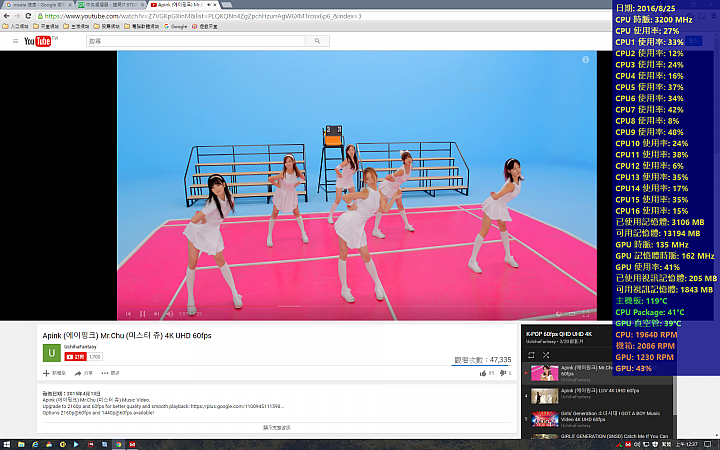Viewport: 720px width, 450px height.
Task: Expand the description with show more
Action: coord(277,428)
